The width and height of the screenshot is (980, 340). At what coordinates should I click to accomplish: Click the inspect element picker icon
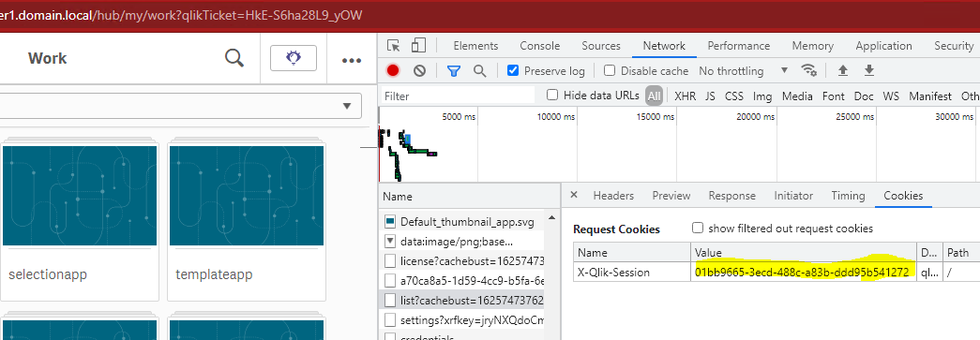393,46
